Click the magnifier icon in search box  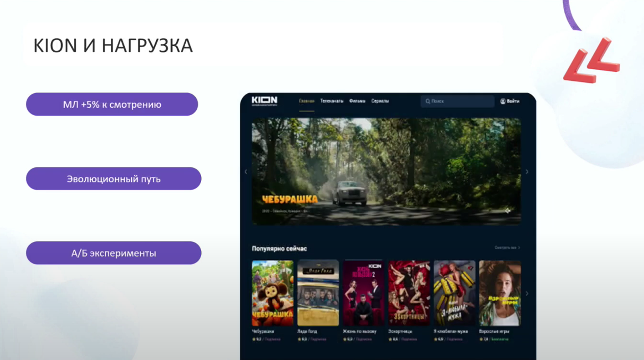[x=427, y=101]
